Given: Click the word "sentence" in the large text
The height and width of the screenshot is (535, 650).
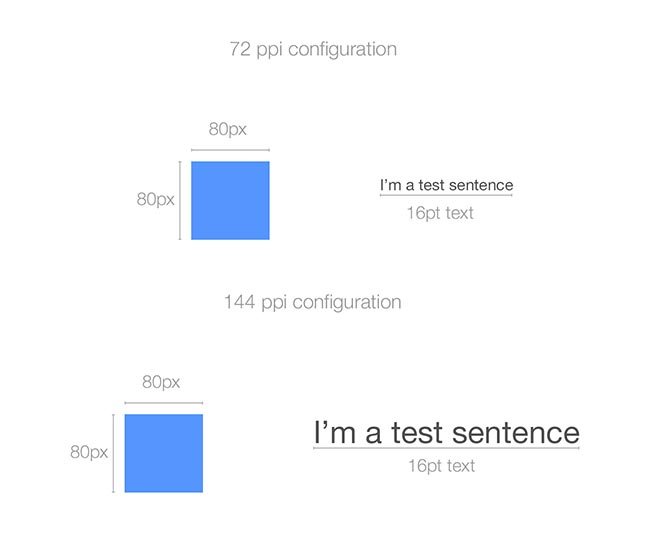Looking at the screenshot, I should pyautogui.click(x=516, y=433).
